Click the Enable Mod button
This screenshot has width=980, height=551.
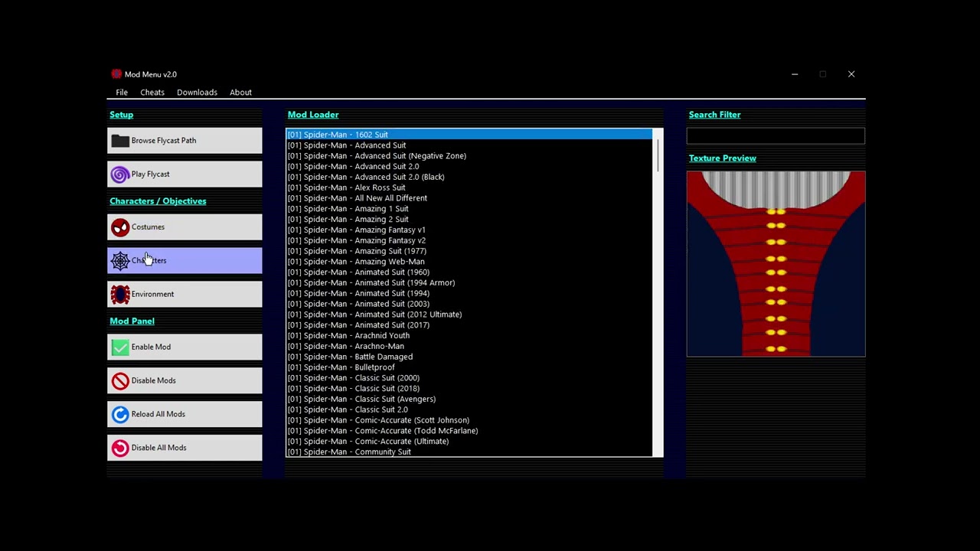pyautogui.click(x=185, y=347)
